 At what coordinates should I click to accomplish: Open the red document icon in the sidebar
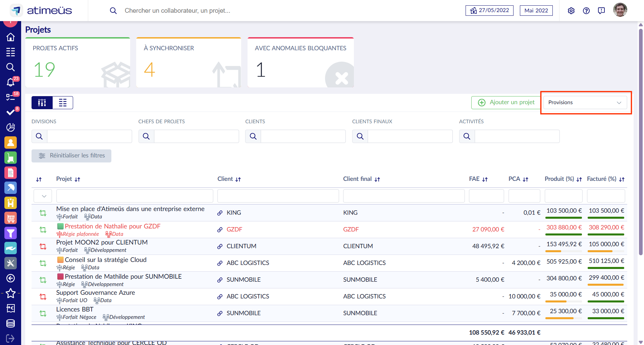click(x=10, y=172)
